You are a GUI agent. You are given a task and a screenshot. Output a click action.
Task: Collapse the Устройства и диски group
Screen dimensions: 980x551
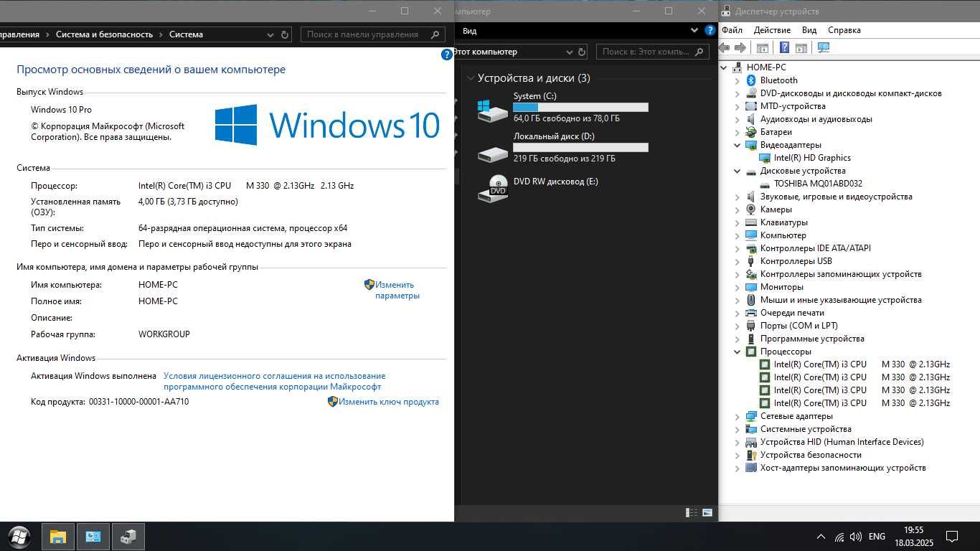point(471,78)
